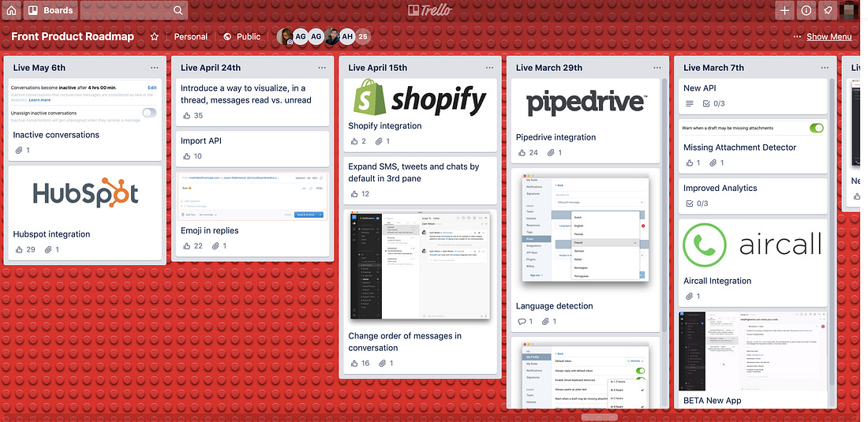Click vote icon on Pipedrive integration

coord(522,153)
